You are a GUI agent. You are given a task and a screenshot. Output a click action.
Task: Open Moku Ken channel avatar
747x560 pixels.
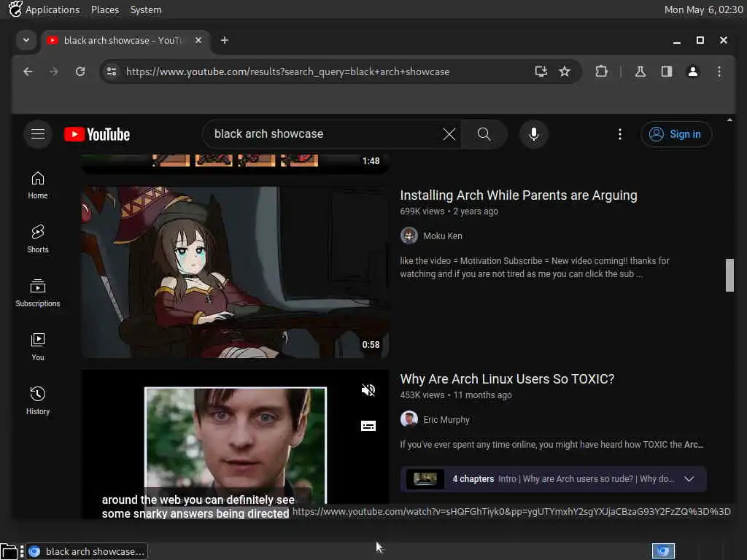tap(409, 236)
